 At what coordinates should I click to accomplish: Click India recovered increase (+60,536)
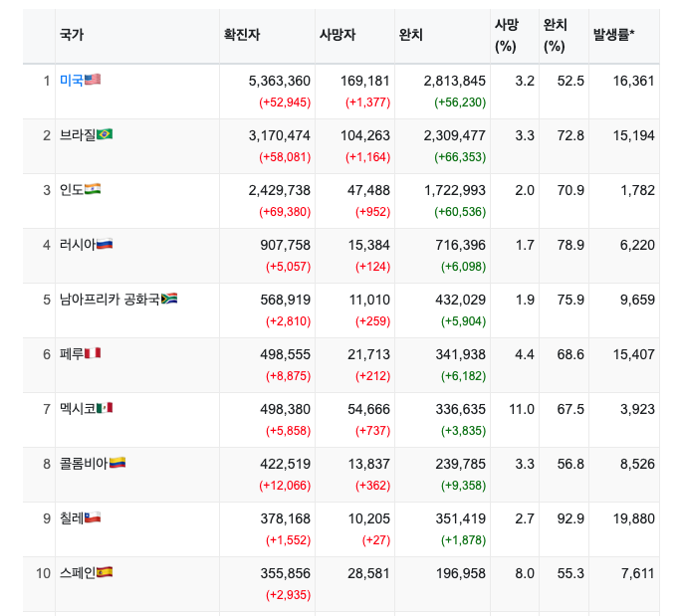(x=460, y=212)
